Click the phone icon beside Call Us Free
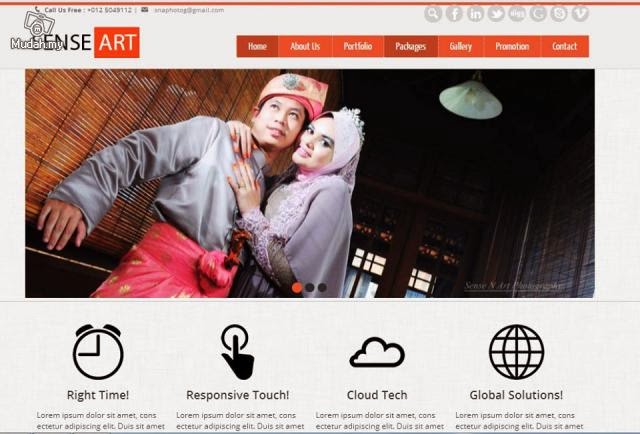Image resolution: width=640 pixels, height=434 pixels. click(38, 9)
